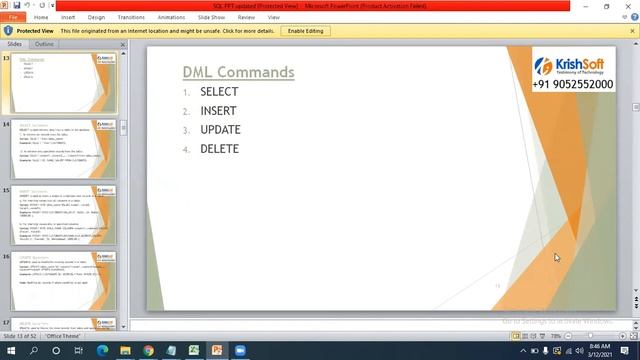Click Fit slide to current window icon
The width and height of the screenshot is (640, 360).
pyautogui.click(x=633, y=336)
